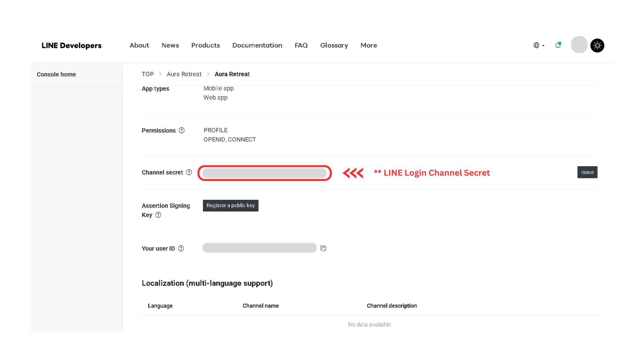The image size is (644, 362).
Task: Expand the More menu
Action: 369,45
